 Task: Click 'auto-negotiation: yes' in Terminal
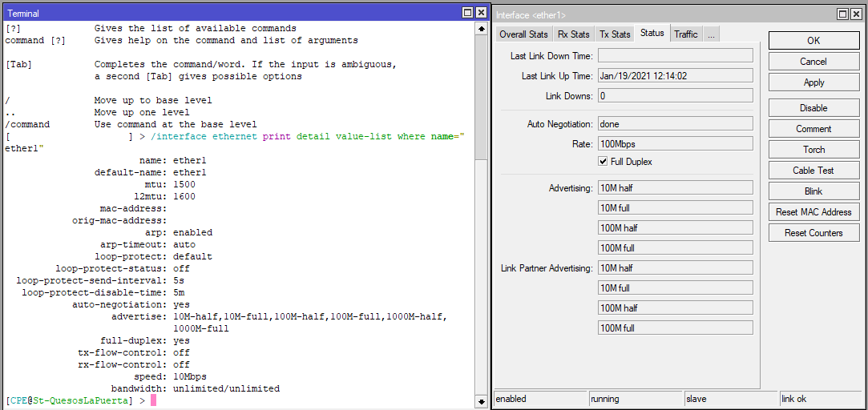coord(131,304)
